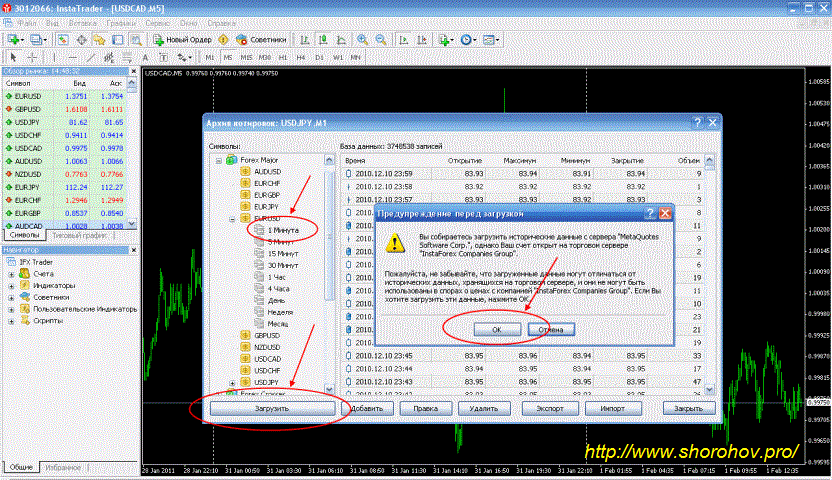This screenshot has height=480, width=832.
Task: Expand the USDJPY symbol node
Action: click(232, 382)
